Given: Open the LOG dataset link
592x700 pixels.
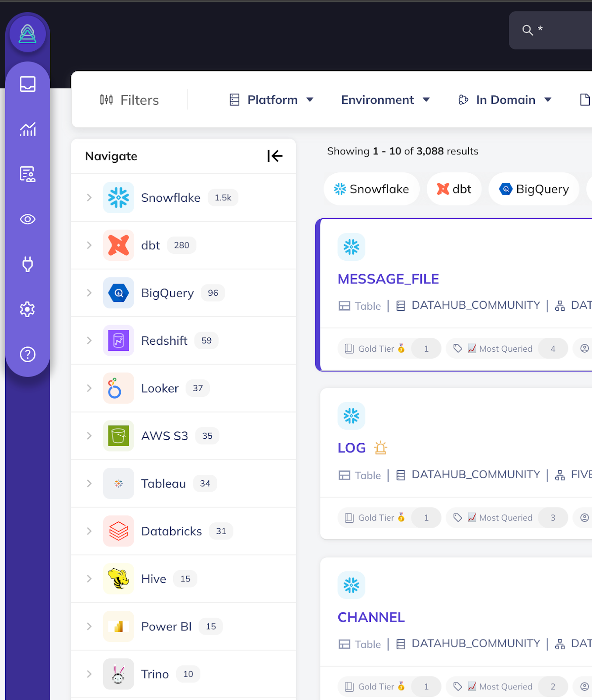Looking at the screenshot, I should 352,448.
